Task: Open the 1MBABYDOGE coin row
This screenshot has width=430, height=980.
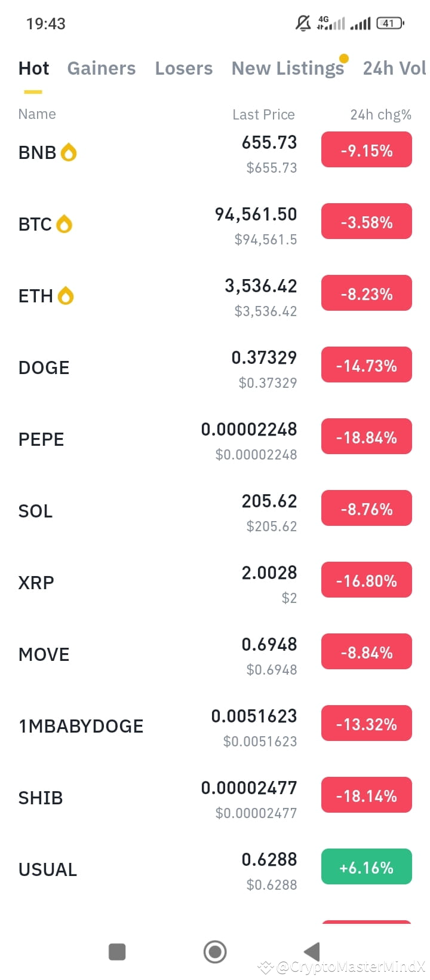Action: [x=215, y=727]
